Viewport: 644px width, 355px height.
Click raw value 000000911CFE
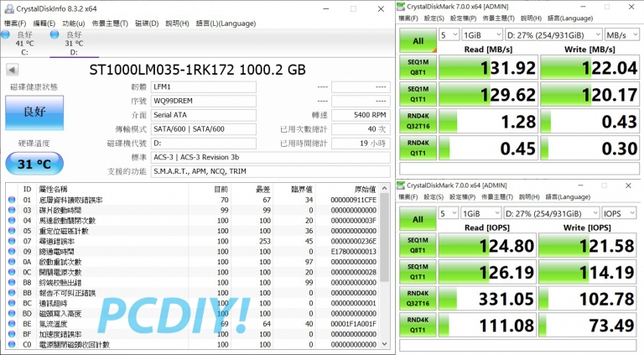click(x=354, y=200)
